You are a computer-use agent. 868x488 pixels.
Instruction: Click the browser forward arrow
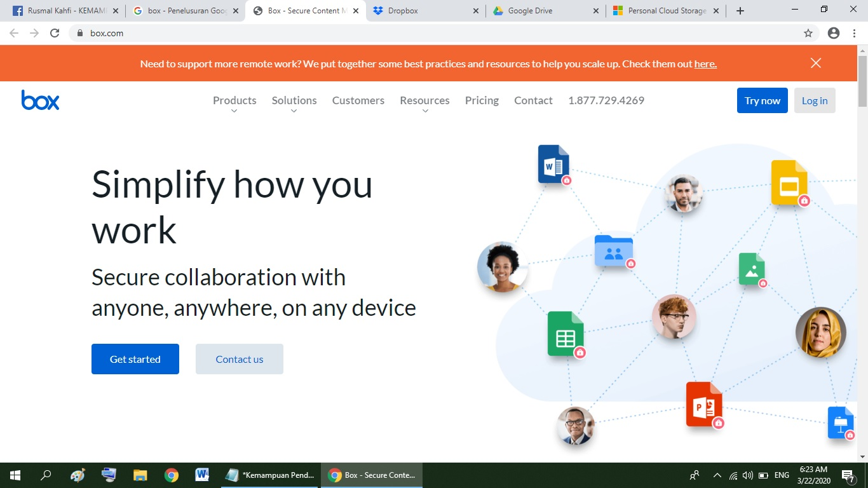click(x=34, y=33)
